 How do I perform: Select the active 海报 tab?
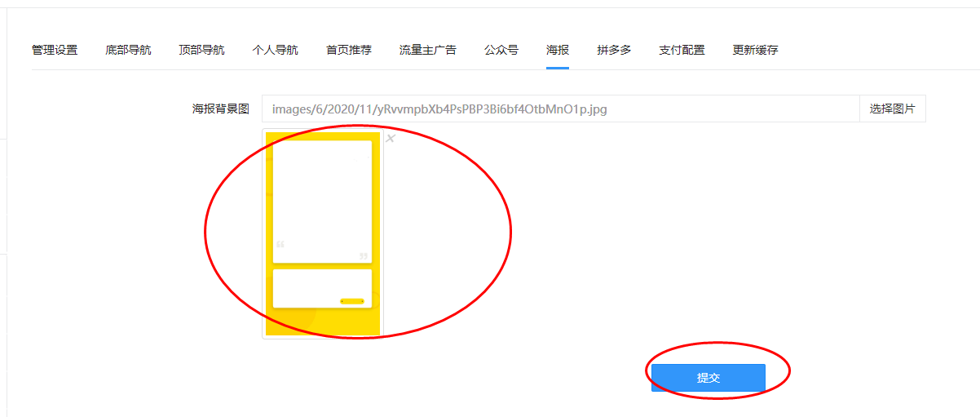point(558,50)
